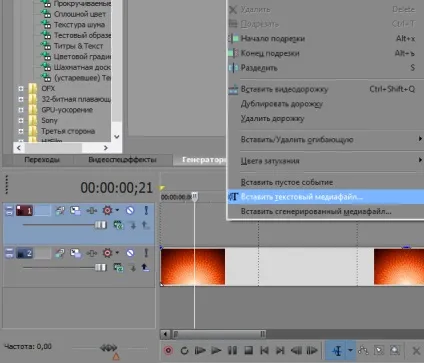
Task: Open automation settings dropdown arrow on track 1
Action: coord(117,210)
